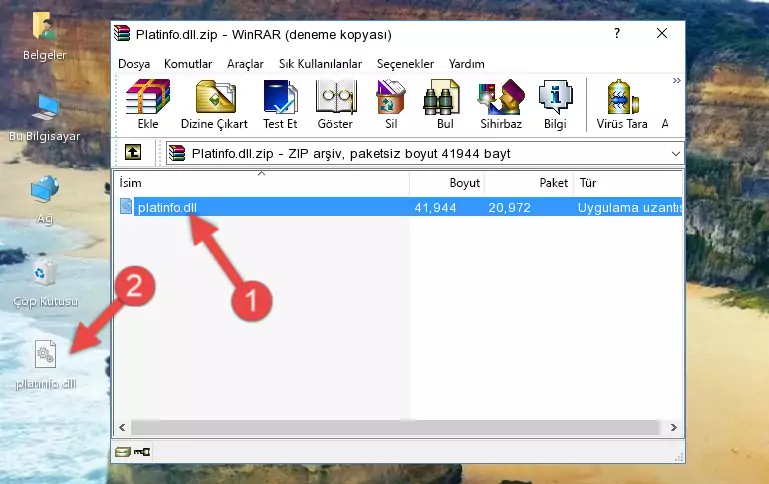Click the password key status bar icon

142,452
